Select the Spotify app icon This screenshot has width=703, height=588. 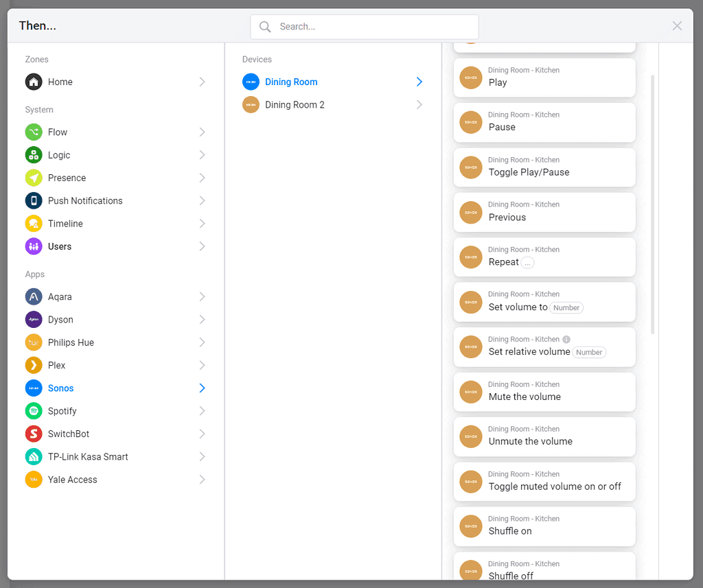[34, 411]
